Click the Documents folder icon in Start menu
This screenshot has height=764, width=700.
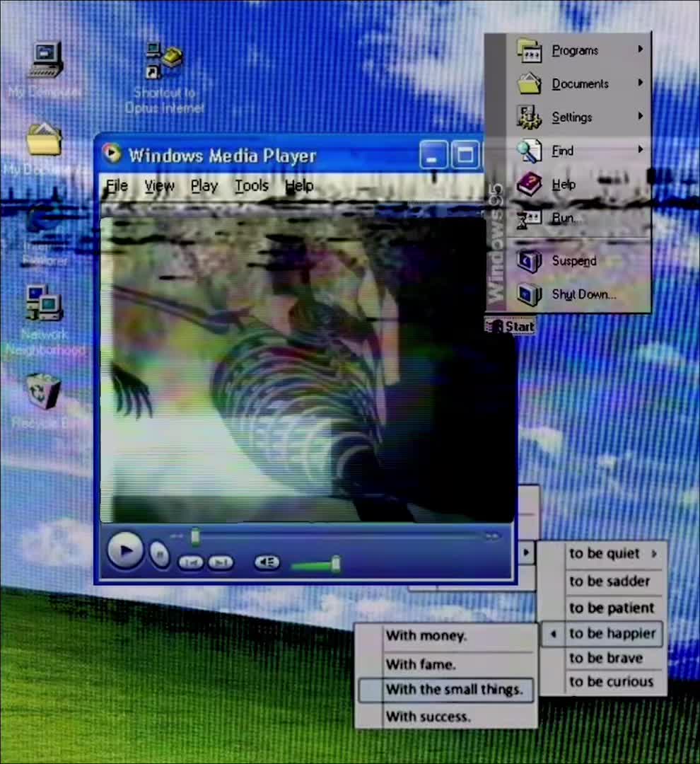click(529, 83)
